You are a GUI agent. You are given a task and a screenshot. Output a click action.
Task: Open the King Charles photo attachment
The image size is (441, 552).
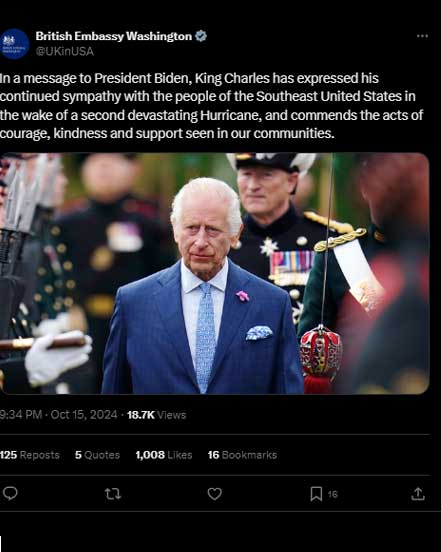pyautogui.click(x=214, y=273)
